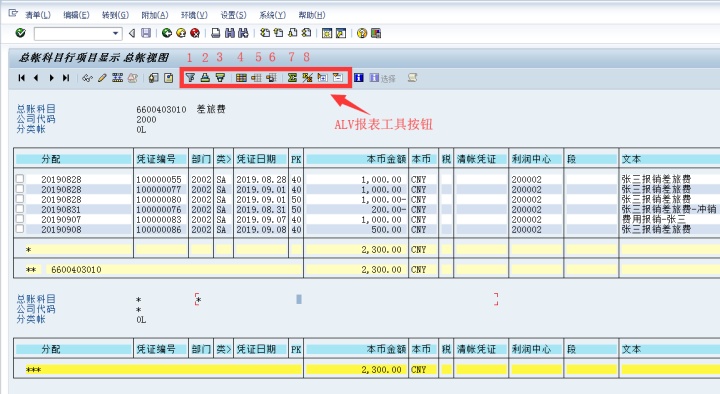This screenshot has height=394, width=720.
Task: Click the blue Information icon
Action: point(359,78)
